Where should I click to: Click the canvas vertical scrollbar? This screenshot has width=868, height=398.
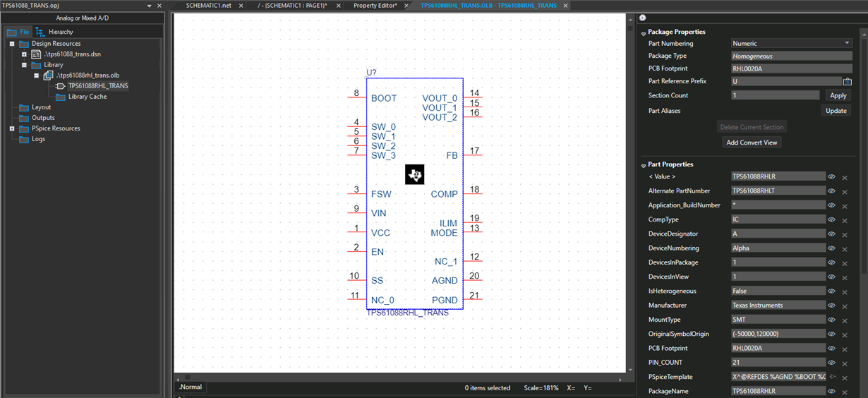[x=631, y=193]
